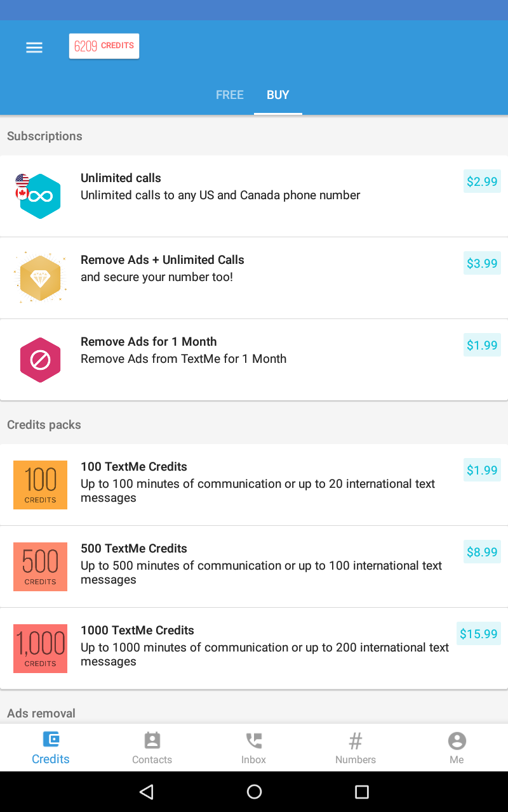
Task: Open the 100 TextMe Credits pack thumbnail
Action: 40,485
